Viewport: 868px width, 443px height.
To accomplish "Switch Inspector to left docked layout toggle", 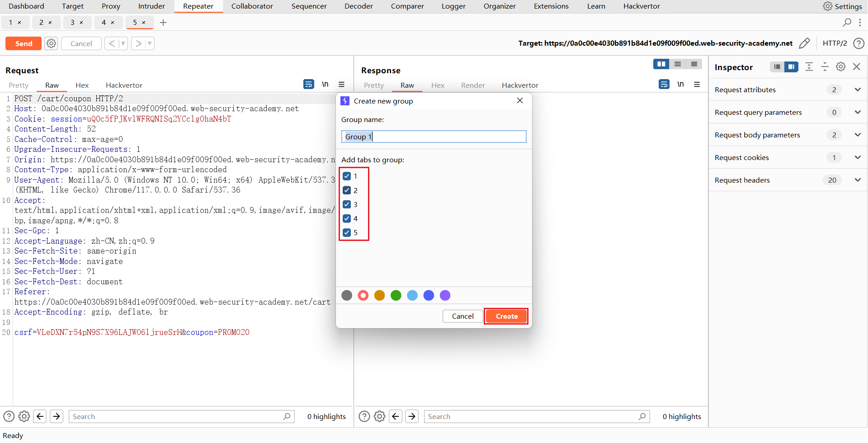I will [x=777, y=67].
